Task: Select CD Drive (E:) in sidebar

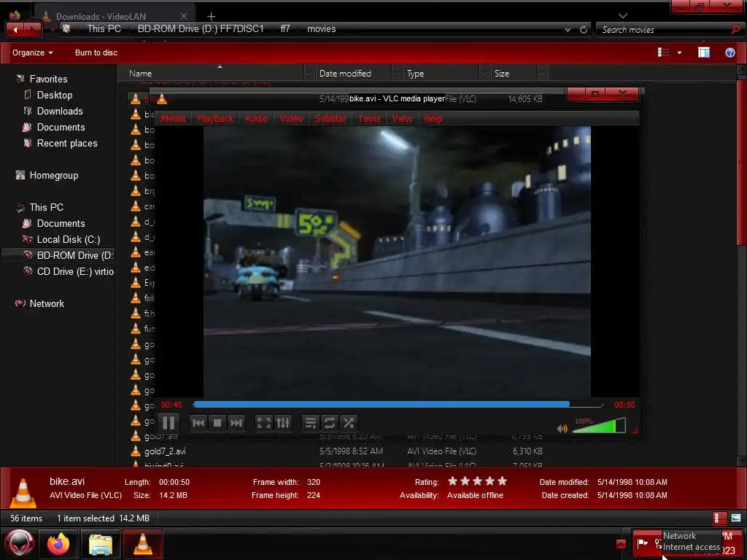Action: tap(75, 271)
